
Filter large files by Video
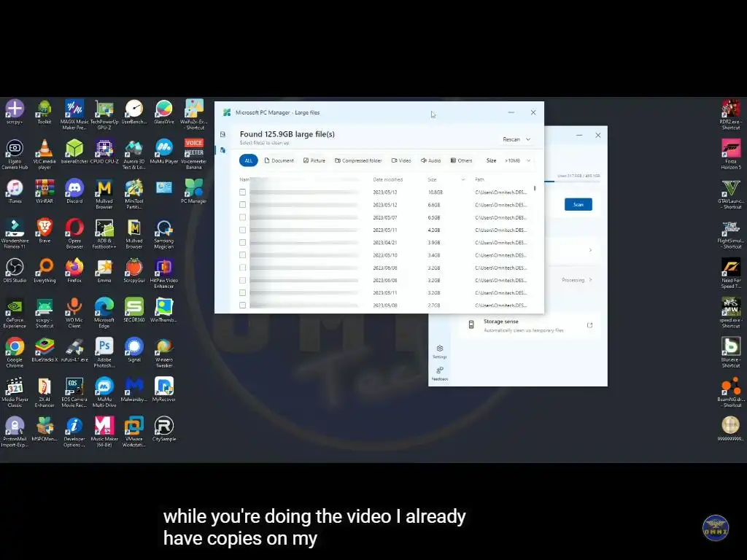[x=401, y=160]
